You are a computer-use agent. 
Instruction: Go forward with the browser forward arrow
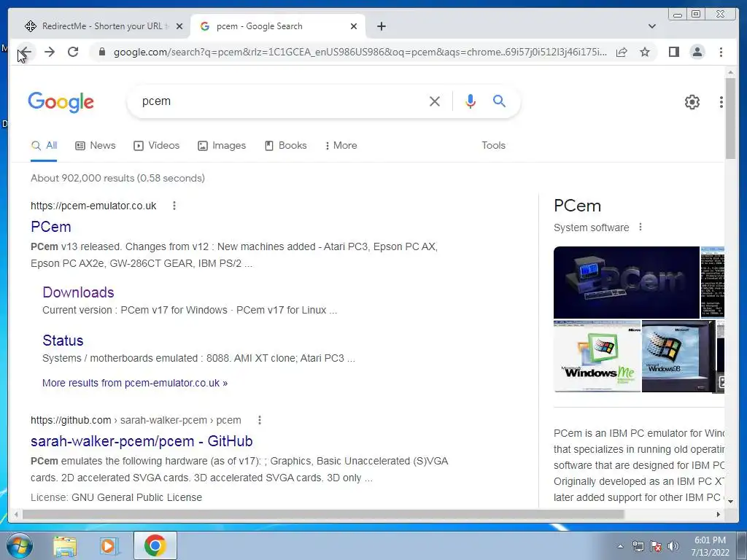[x=50, y=52]
